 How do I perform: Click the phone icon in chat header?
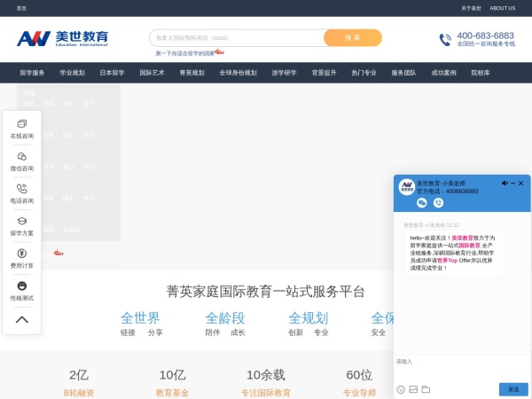click(x=438, y=203)
